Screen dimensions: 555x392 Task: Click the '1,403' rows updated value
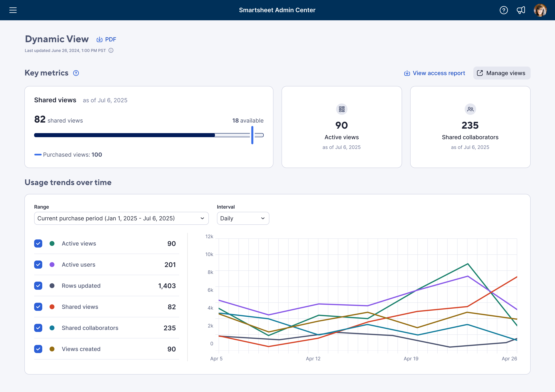167,286
